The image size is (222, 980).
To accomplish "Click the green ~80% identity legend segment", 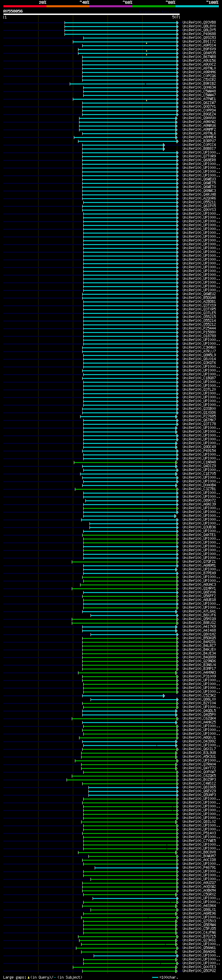I will coord(154,6).
